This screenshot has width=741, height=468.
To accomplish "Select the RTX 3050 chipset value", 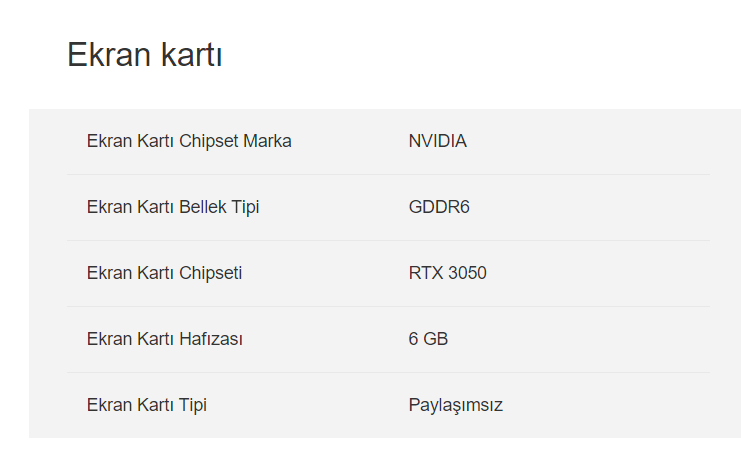I will coord(447,273).
